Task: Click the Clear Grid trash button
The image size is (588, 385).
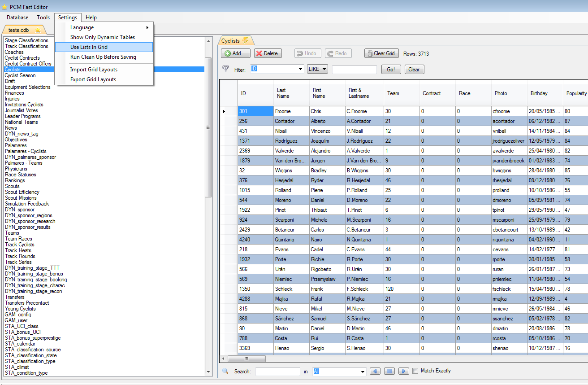Action: pyautogui.click(x=381, y=53)
